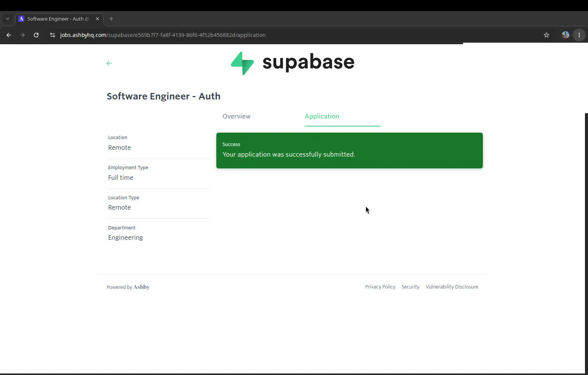Click the Software Engineer - Auth heading
Image resolution: width=588 pixels, height=375 pixels.
(163, 96)
